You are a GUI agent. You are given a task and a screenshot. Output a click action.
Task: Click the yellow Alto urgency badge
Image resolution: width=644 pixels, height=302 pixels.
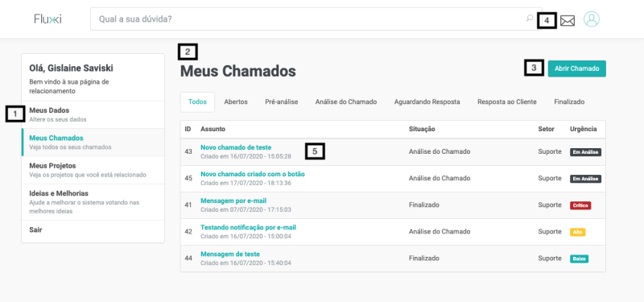coord(577,232)
